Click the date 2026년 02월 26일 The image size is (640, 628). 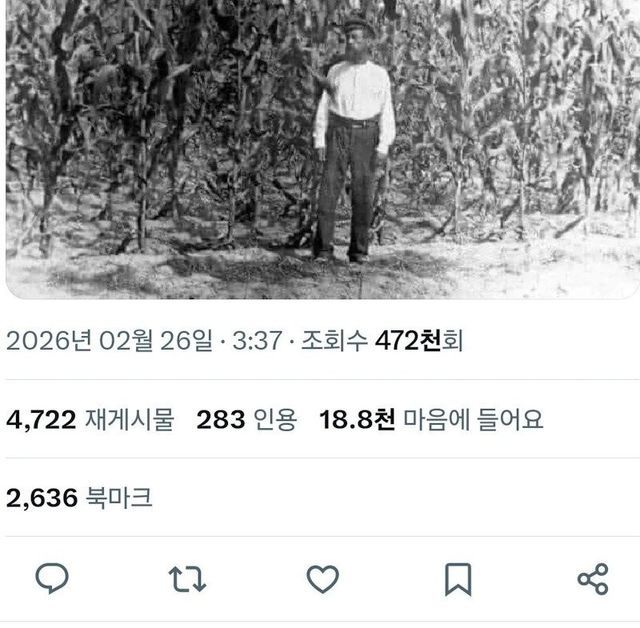(x=109, y=340)
